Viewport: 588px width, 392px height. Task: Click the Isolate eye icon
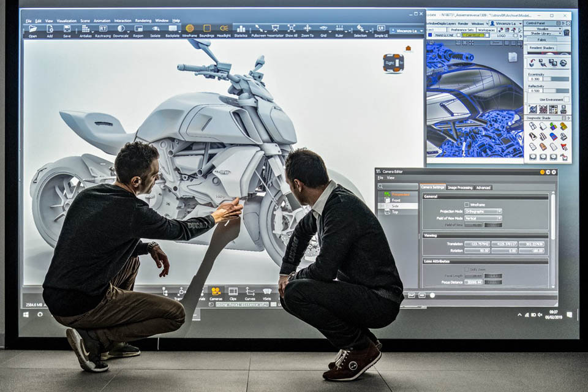(156, 29)
